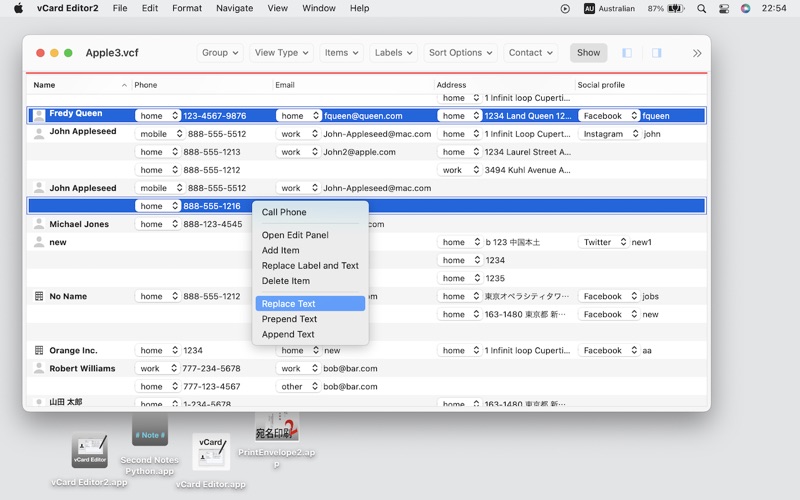Click the clock showing 22:54

tap(773, 8)
